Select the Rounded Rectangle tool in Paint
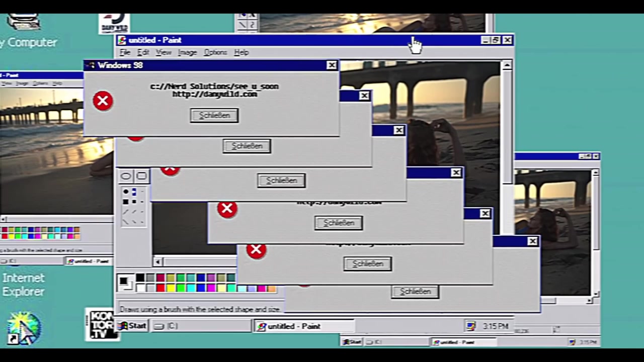Screen dimensions: 644x362 [141, 176]
